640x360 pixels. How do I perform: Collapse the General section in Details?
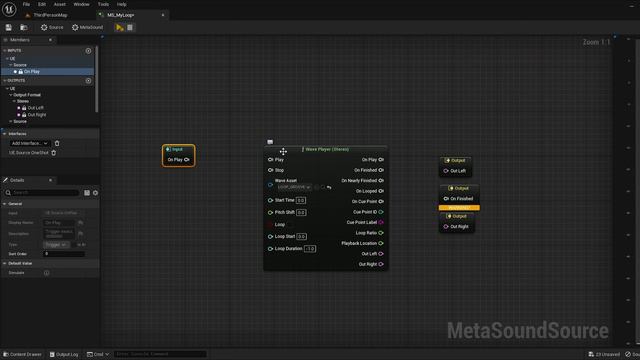(4, 204)
